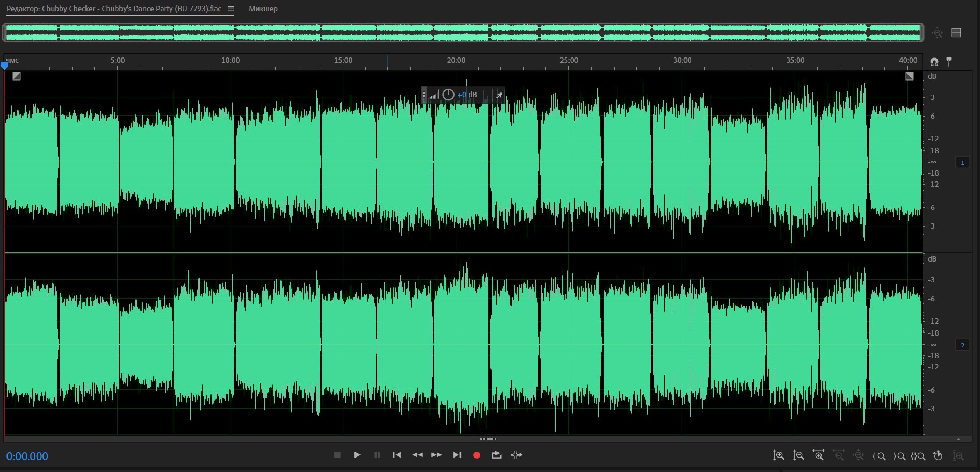Open the navigator view list options icon
The height and width of the screenshot is (472, 980).
[956, 33]
